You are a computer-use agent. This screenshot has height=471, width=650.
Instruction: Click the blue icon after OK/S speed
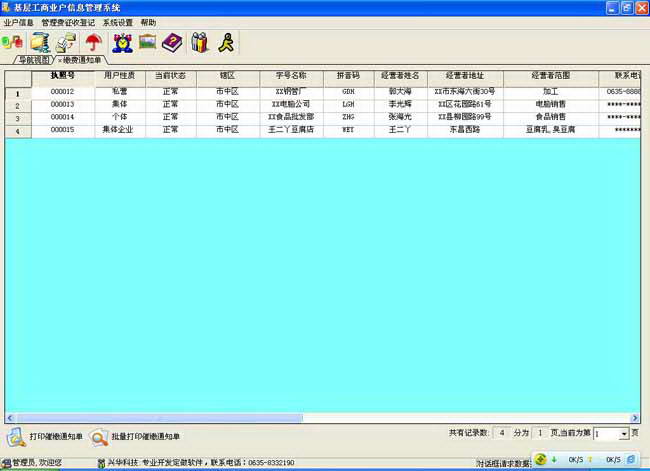(631, 459)
